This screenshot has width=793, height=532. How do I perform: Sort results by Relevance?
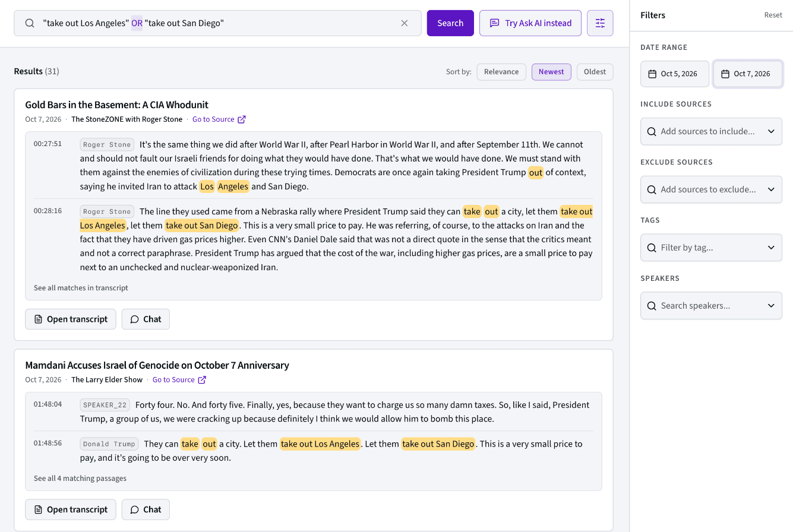[501, 72]
